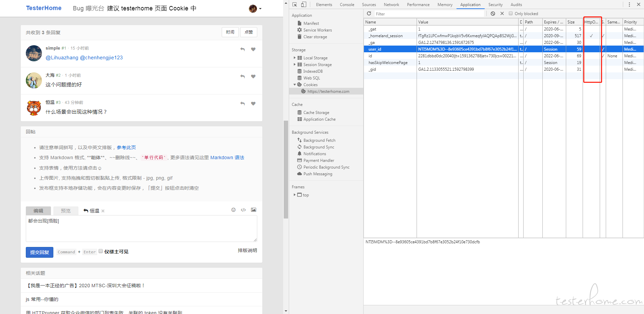Image resolution: width=644 pixels, height=314 pixels.
Task: Open user avatar dropdown menu
Action: point(255,8)
